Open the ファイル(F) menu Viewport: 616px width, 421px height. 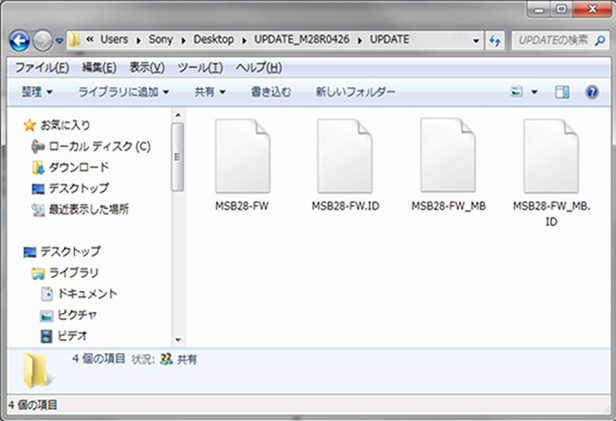point(41,67)
